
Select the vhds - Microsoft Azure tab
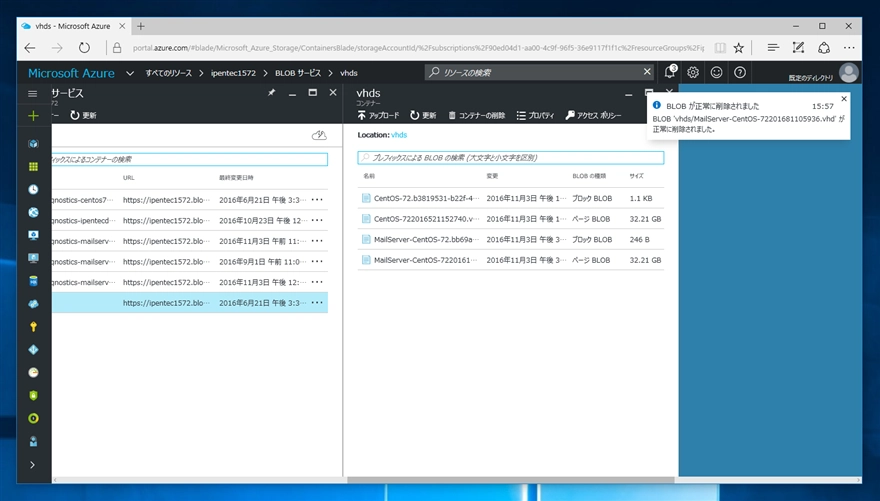pyautogui.click(x=73, y=26)
